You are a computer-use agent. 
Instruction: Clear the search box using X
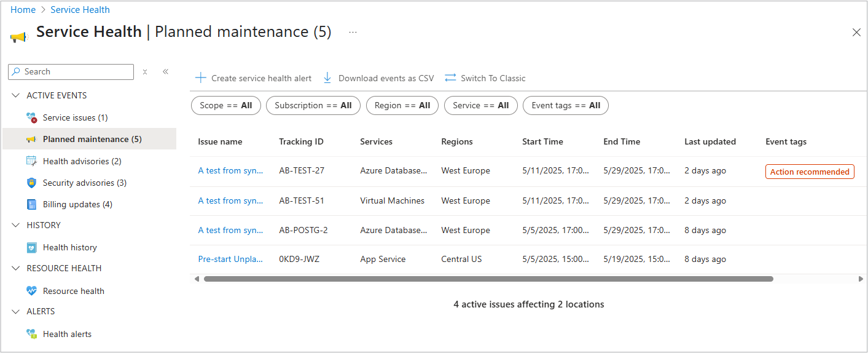click(x=145, y=72)
